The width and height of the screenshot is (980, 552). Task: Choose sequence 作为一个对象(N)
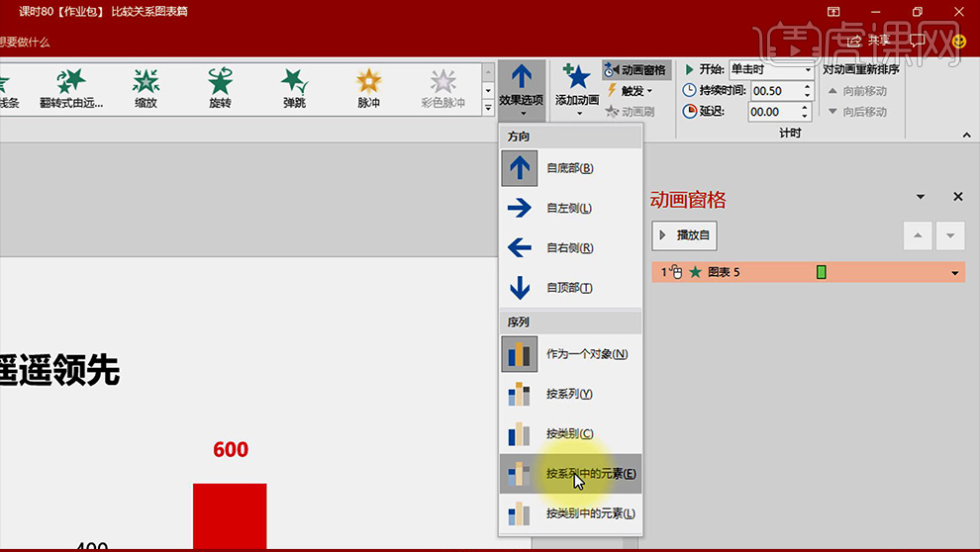(x=570, y=354)
